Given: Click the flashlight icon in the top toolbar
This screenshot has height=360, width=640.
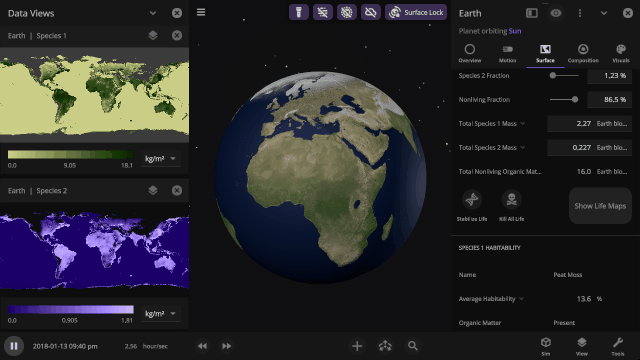Looking at the screenshot, I should pyautogui.click(x=299, y=12).
